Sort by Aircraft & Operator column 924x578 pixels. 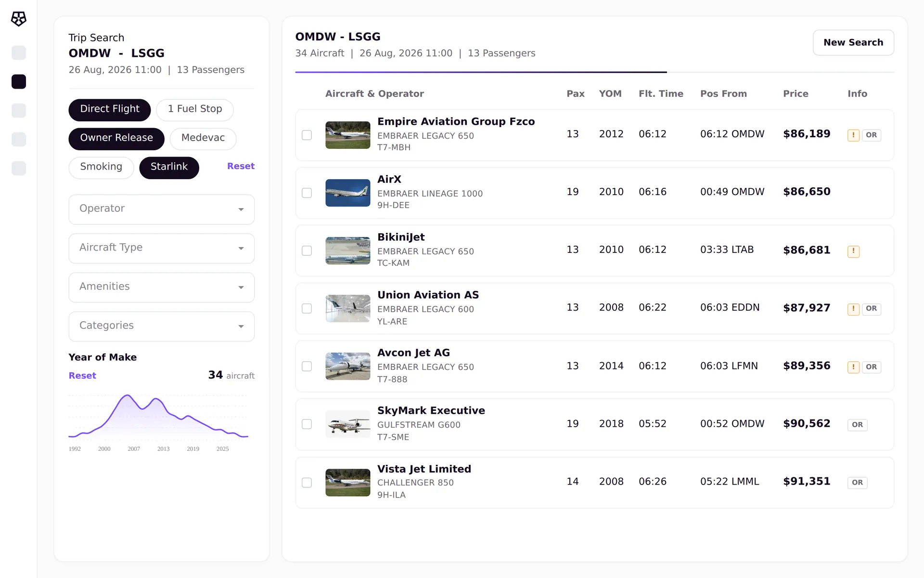(x=374, y=94)
